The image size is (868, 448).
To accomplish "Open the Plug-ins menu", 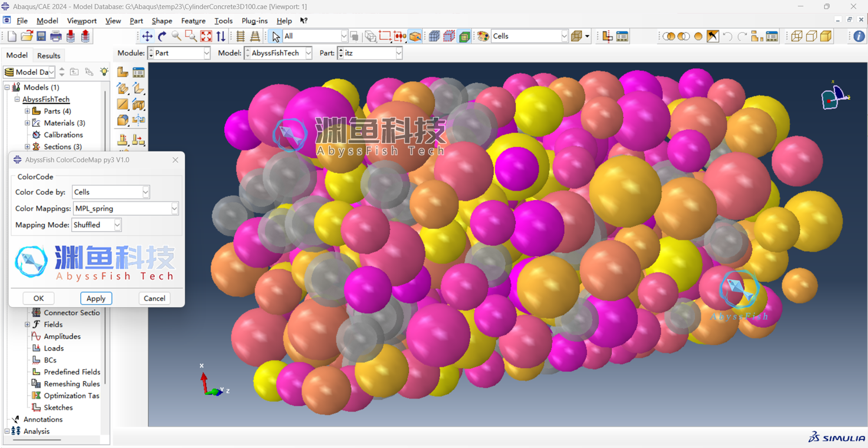I will pyautogui.click(x=254, y=21).
